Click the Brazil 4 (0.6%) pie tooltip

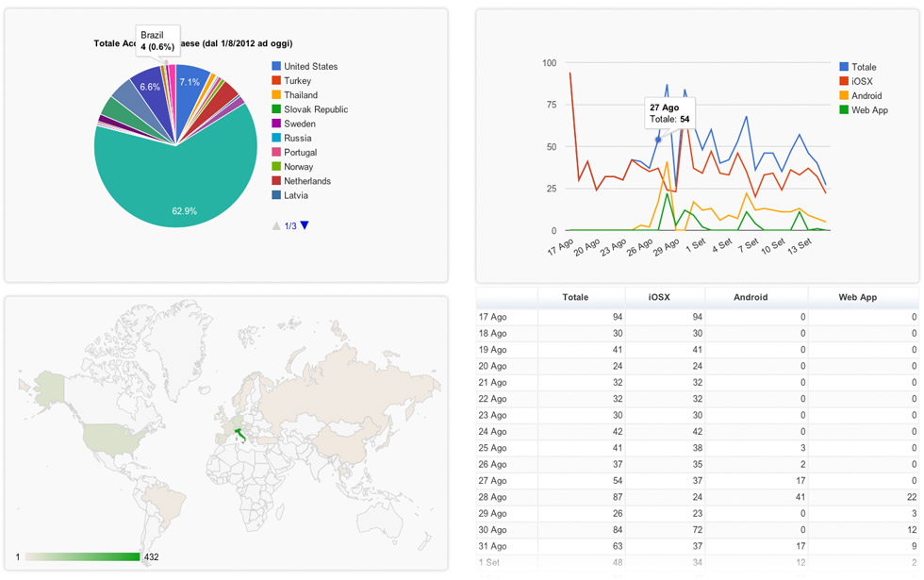point(157,41)
